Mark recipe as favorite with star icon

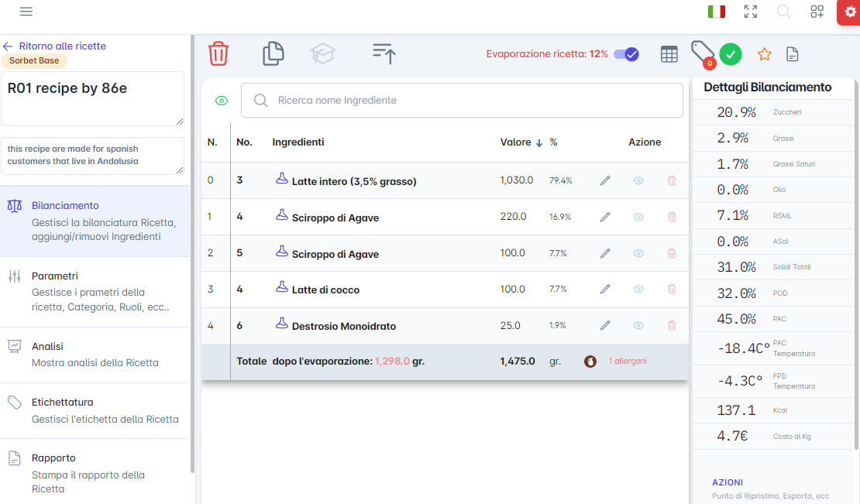coord(765,54)
